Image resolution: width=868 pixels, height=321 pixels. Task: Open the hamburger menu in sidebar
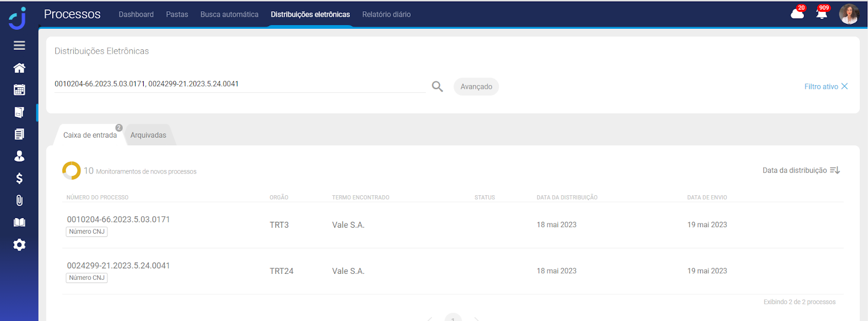coord(20,46)
